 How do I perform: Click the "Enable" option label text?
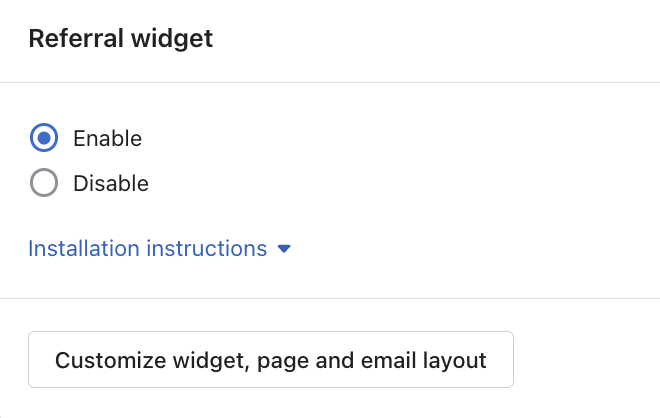point(107,138)
